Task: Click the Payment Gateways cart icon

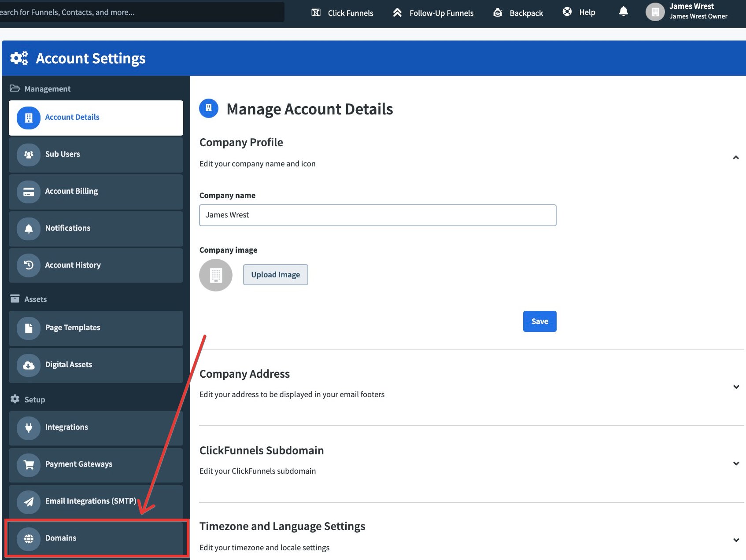Action: click(29, 464)
